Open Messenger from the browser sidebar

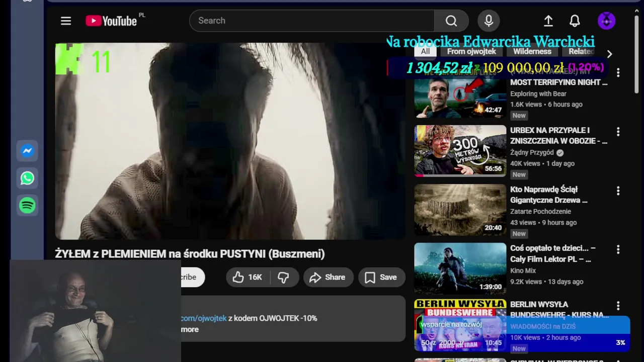(x=27, y=151)
